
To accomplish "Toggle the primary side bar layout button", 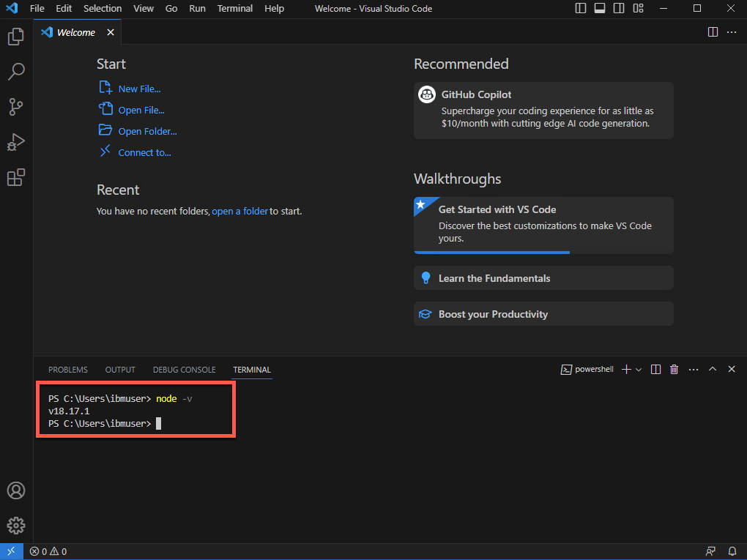I will [581, 9].
